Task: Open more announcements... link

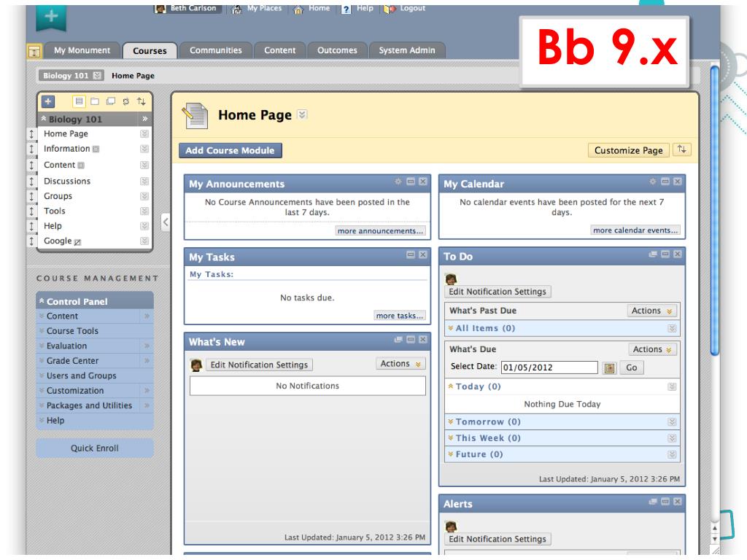Action: coord(380,231)
